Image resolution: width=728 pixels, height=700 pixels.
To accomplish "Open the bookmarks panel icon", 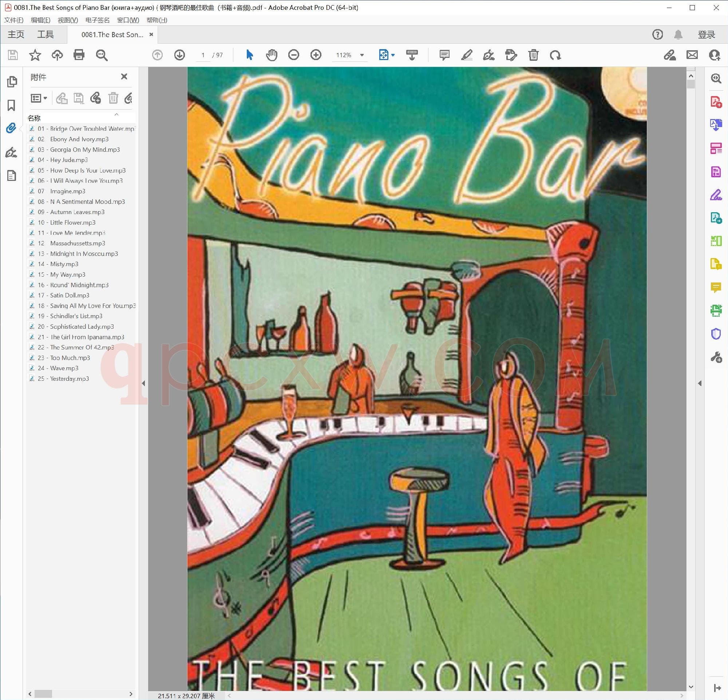I will pyautogui.click(x=12, y=105).
